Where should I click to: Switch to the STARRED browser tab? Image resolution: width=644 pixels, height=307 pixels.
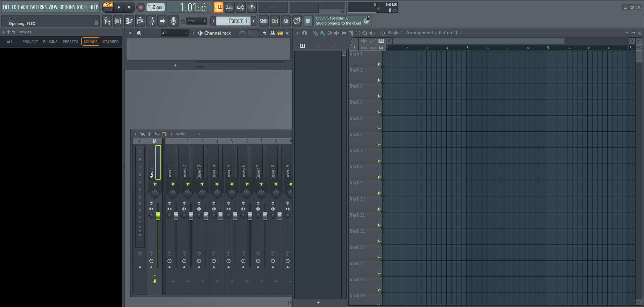(111, 42)
